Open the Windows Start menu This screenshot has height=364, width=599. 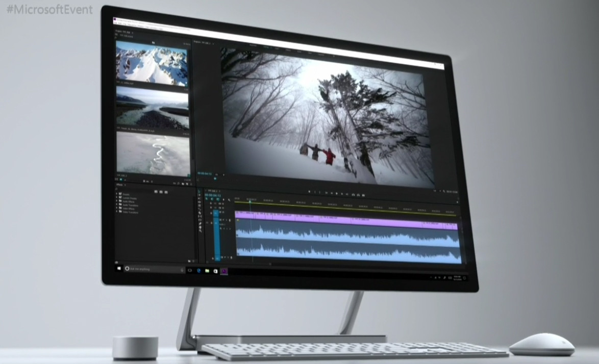pyautogui.click(x=119, y=268)
